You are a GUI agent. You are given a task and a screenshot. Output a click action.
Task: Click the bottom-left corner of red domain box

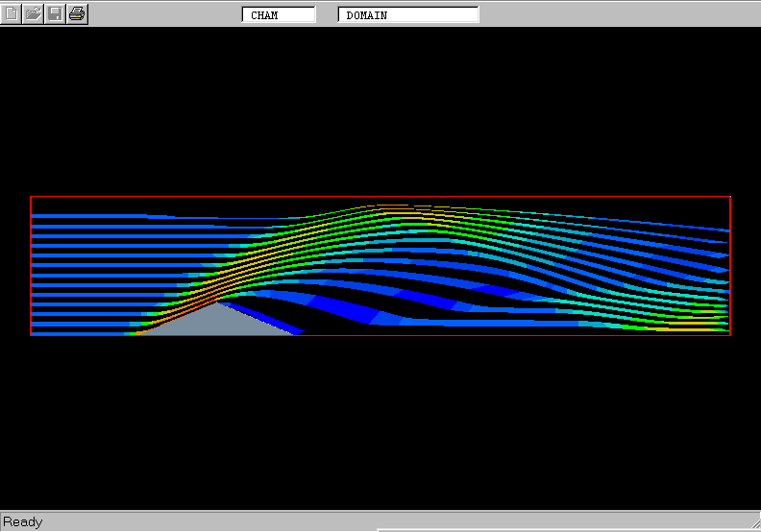31,334
